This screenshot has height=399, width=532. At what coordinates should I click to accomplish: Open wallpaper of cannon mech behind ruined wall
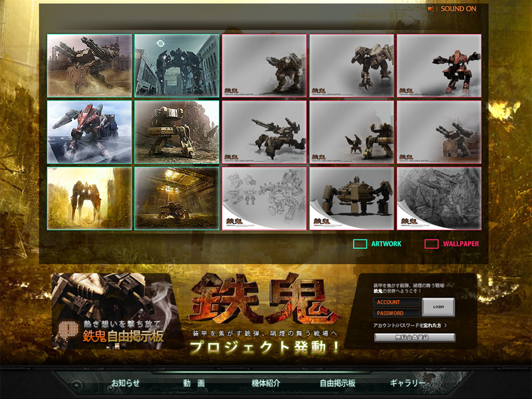(439, 132)
